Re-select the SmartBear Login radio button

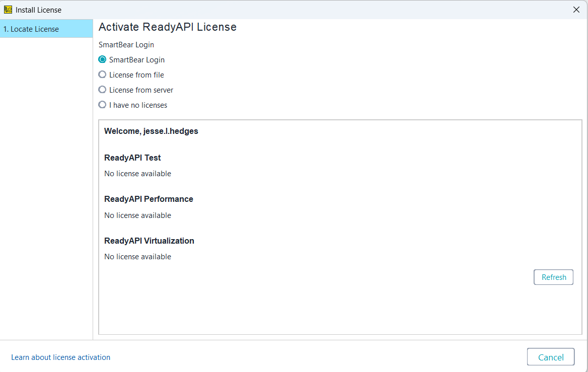point(102,59)
